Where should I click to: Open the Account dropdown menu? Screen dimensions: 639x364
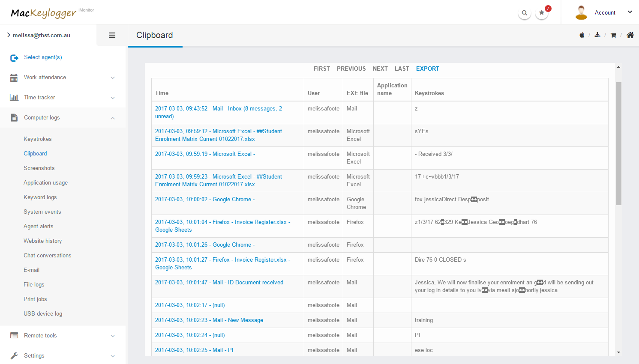[613, 12]
